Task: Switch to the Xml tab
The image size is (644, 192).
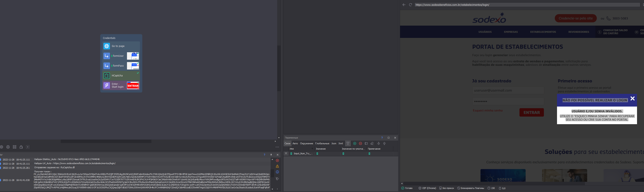Action: [341, 144]
